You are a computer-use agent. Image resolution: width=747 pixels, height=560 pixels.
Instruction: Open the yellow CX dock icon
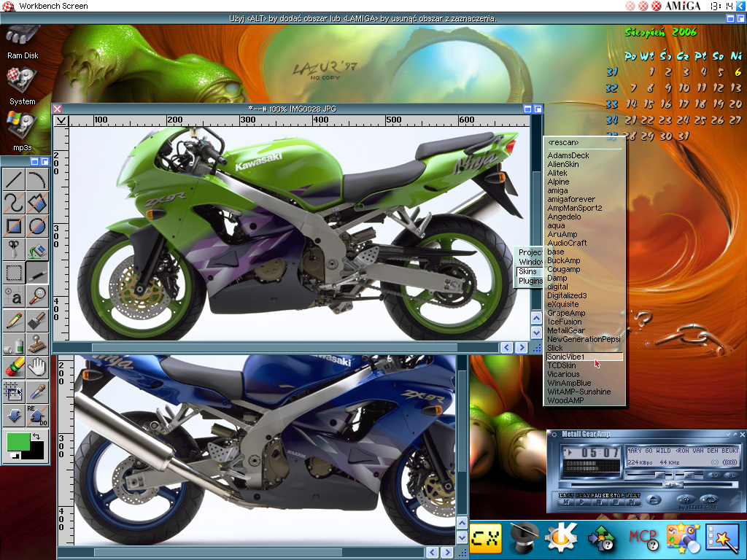coord(485,538)
